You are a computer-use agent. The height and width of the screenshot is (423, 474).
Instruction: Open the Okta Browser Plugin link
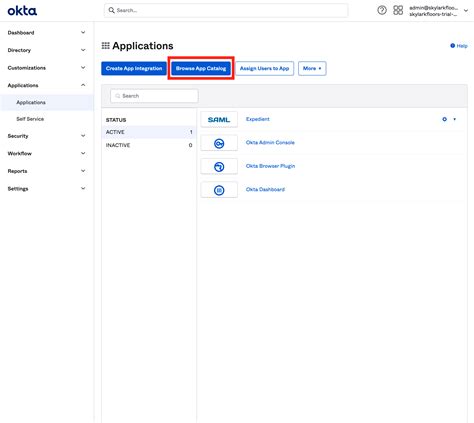point(270,166)
